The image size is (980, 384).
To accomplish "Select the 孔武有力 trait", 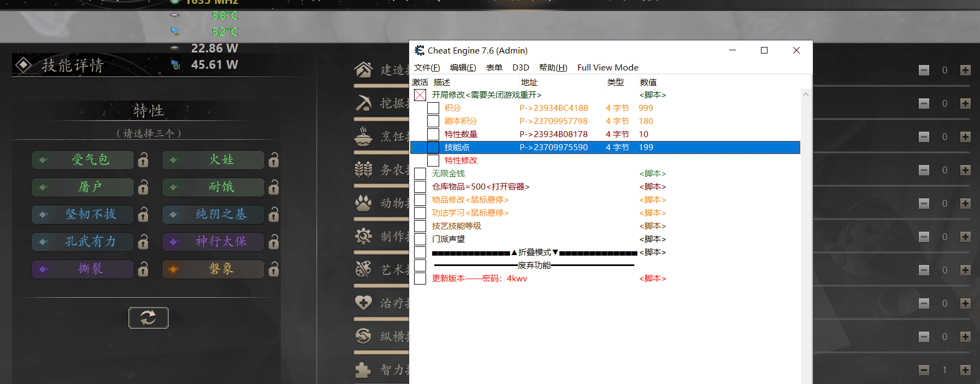I will [x=82, y=241].
